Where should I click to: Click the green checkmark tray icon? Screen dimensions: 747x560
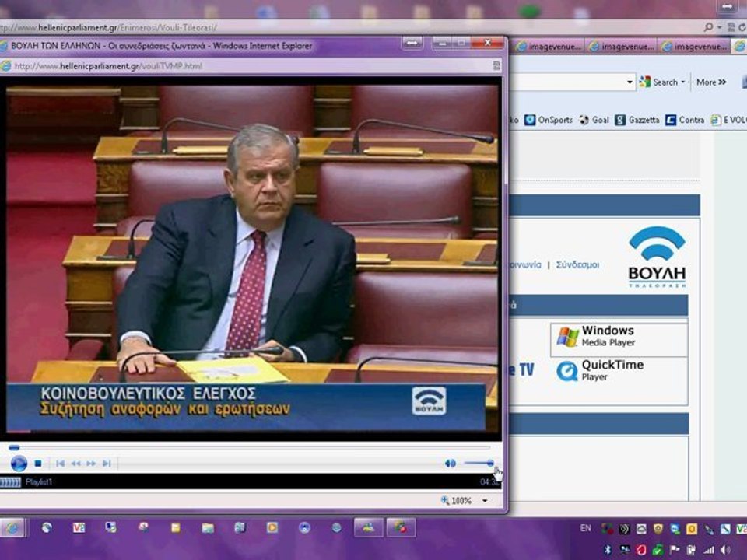click(658, 550)
